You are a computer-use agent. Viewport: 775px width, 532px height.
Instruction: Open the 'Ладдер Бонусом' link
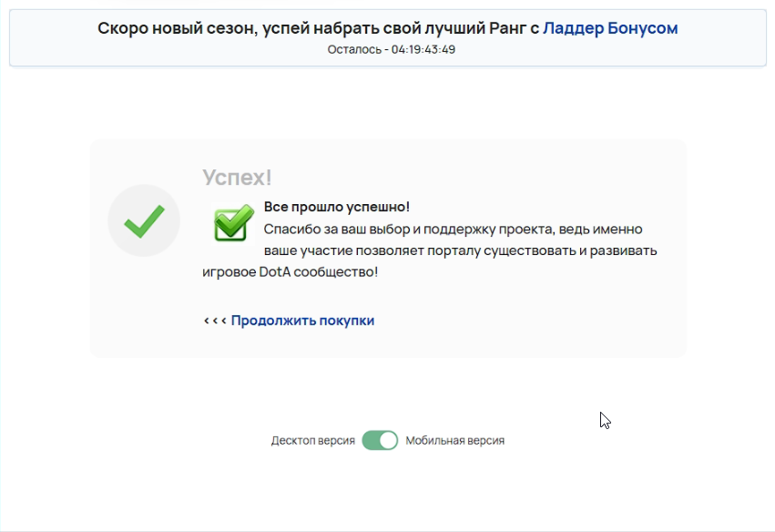click(x=610, y=28)
